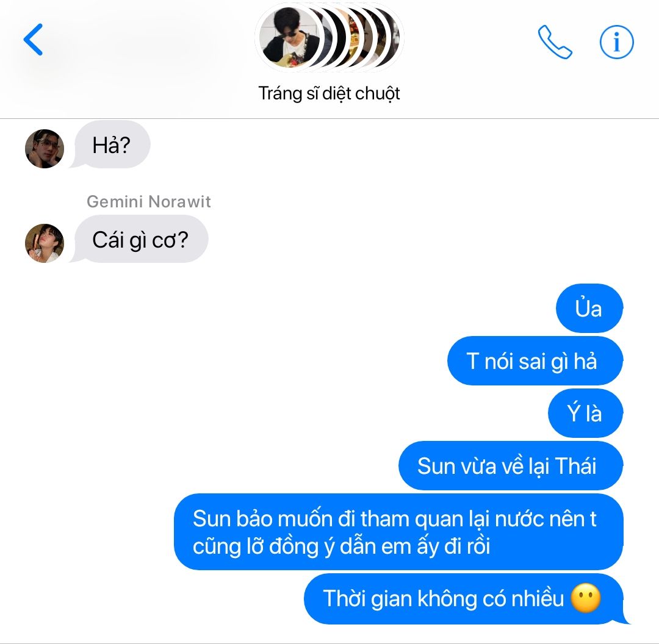Tap the blue back arrow
Viewport: 659px width, 644px height.
tap(33, 40)
